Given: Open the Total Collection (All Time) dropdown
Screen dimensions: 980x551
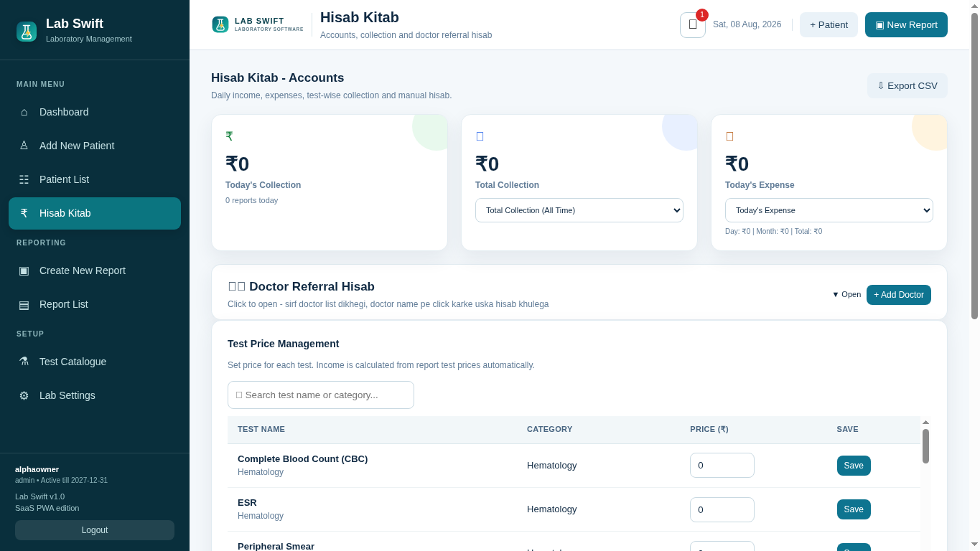Looking at the screenshot, I should [579, 210].
